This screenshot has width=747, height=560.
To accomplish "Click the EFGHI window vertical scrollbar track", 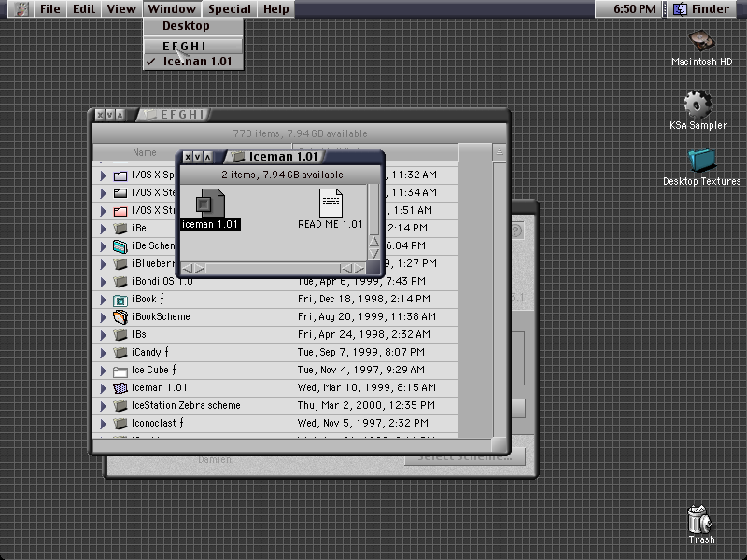I will click(x=500, y=300).
